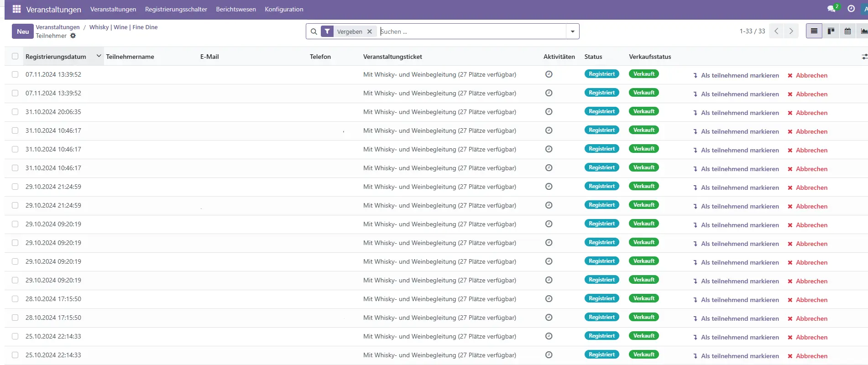Screen dimensions: 868x365
Task: Select all records checkbox in header
Action: tap(15, 56)
